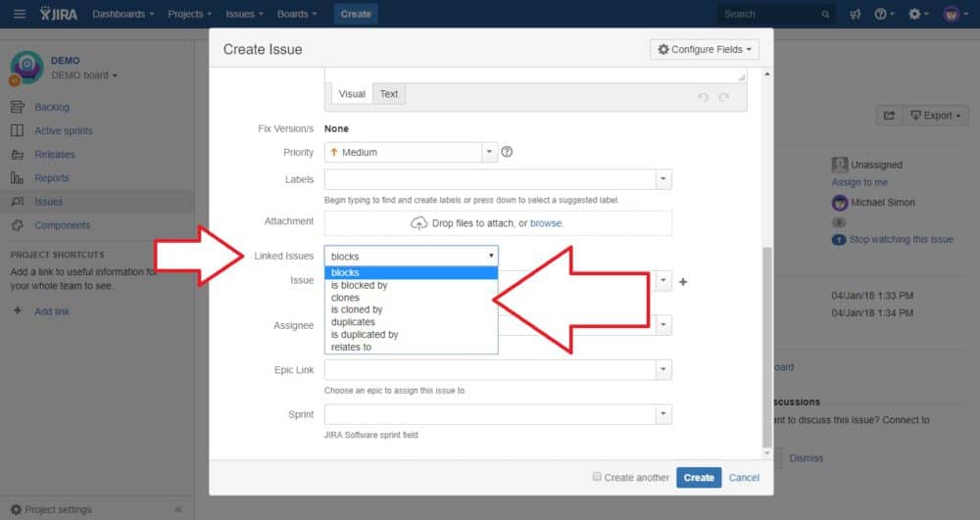Open the Projects menu
This screenshot has width=980, height=520.
pyautogui.click(x=189, y=14)
